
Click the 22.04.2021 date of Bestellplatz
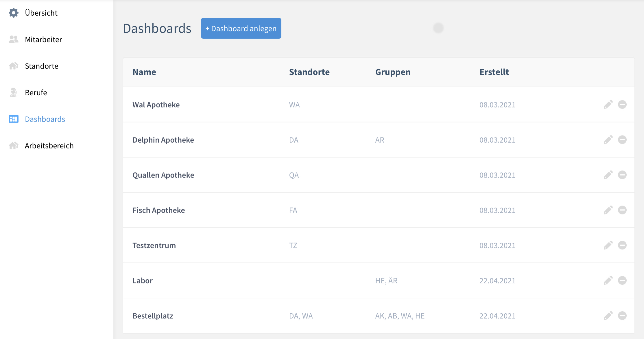497,316
